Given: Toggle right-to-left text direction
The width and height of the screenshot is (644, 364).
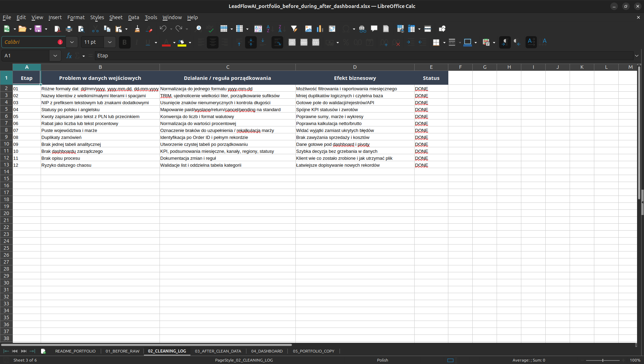Looking at the screenshot, I should 517,42.
